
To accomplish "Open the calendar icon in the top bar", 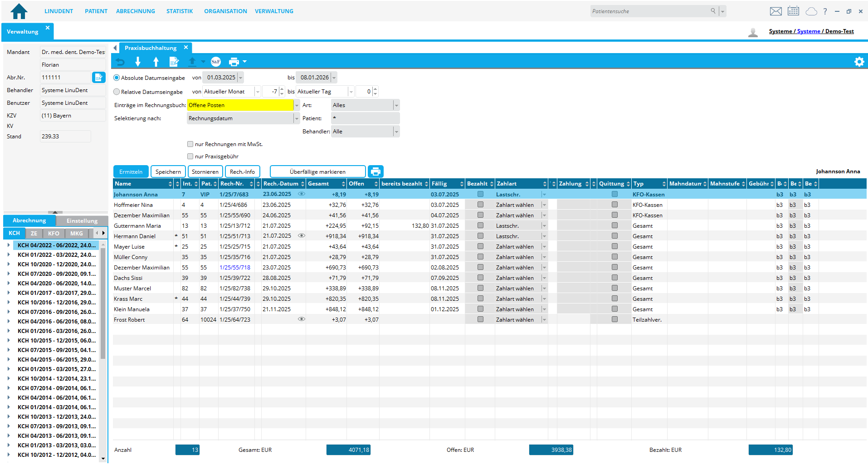I will coord(793,10).
